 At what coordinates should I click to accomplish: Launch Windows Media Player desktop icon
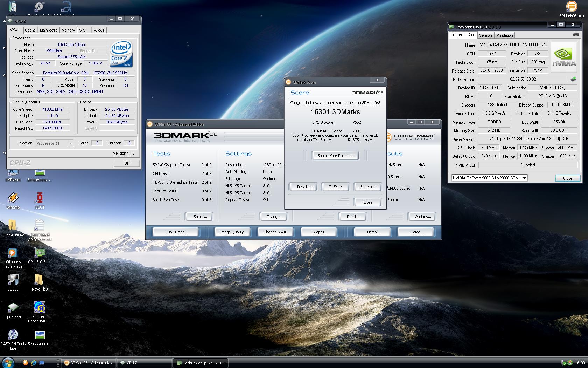(x=13, y=258)
